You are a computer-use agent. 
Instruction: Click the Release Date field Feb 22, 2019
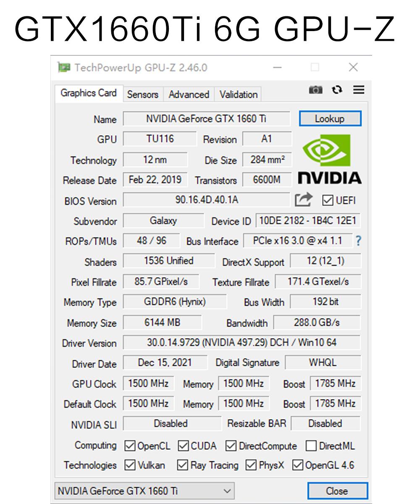[155, 180]
